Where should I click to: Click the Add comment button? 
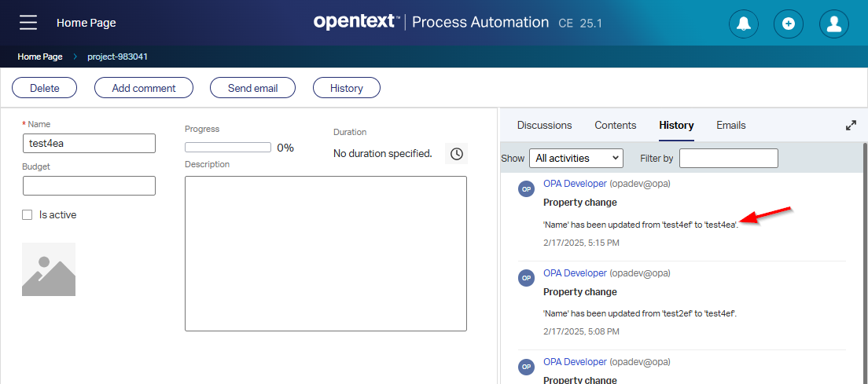(x=144, y=88)
